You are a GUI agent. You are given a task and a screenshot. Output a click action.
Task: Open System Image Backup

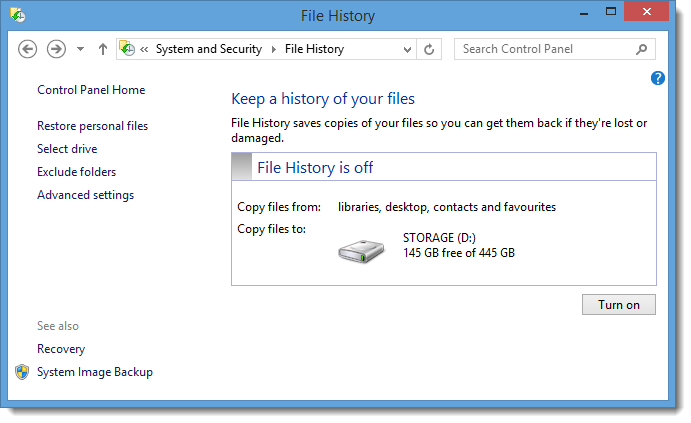(x=95, y=372)
